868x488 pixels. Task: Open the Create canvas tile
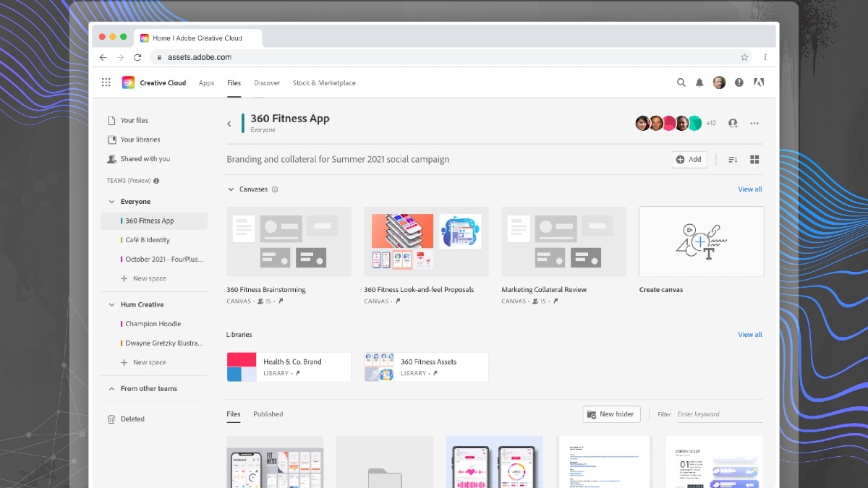(701, 241)
